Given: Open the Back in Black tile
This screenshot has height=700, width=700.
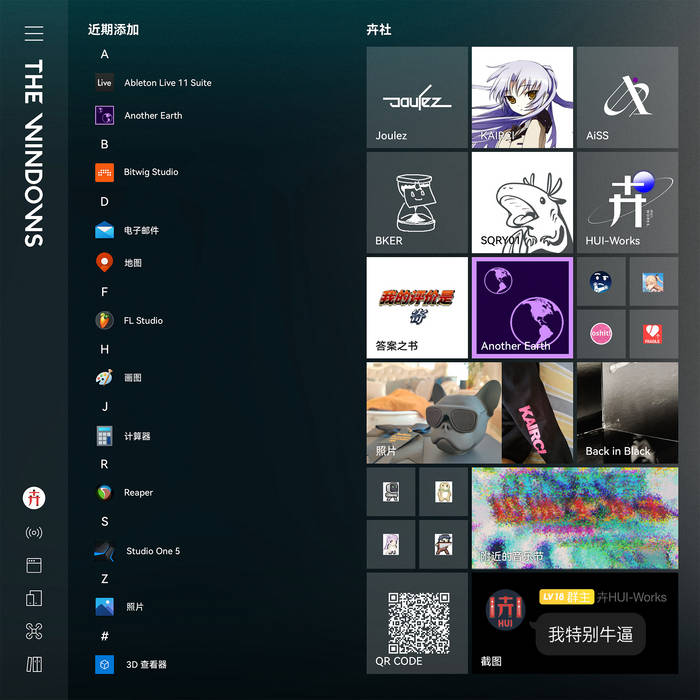Looking at the screenshot, I should tap(627, 413).
